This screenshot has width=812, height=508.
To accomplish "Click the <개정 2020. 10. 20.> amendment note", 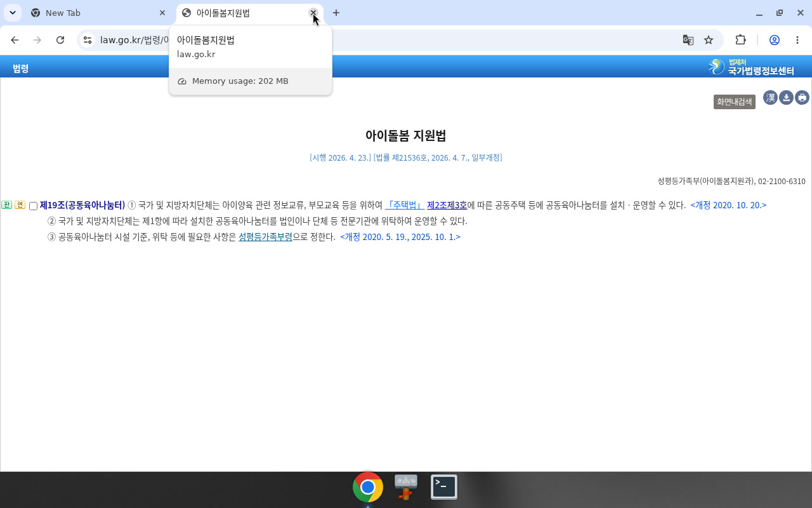I will pos(728,205).
